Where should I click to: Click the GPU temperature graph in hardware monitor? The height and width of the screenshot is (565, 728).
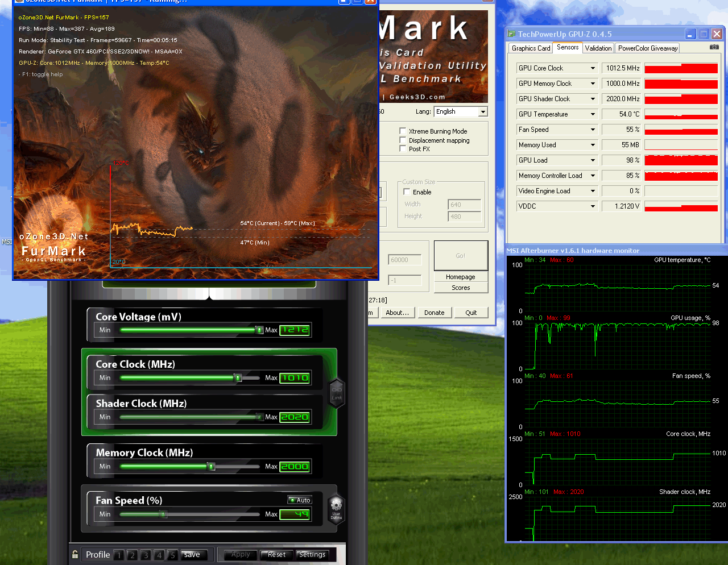(x=617, y=288)
